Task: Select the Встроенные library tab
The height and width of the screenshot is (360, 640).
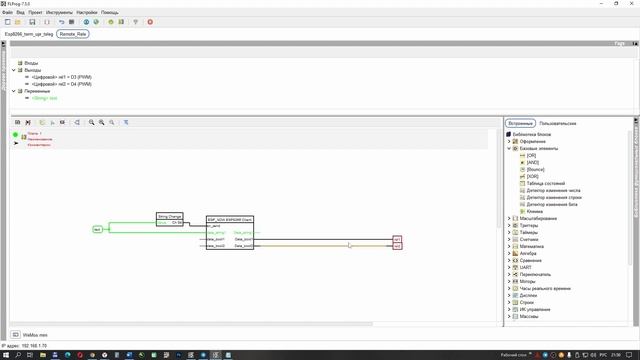Action: [x=520, y=123]
